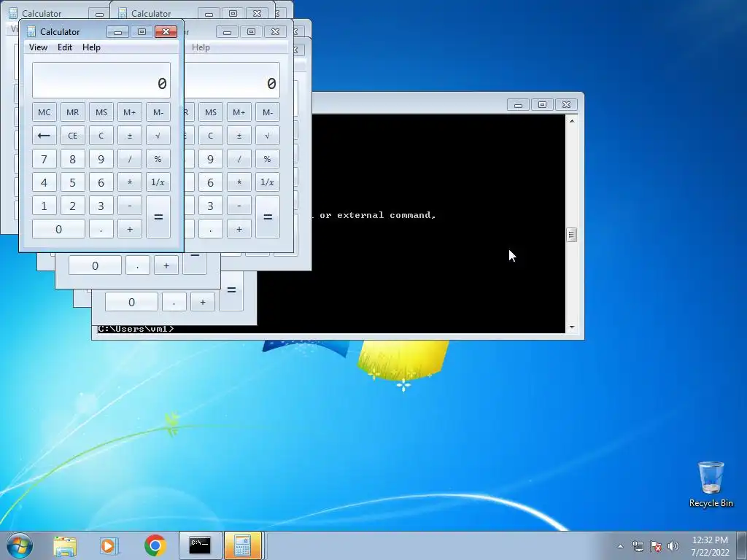
Task: Click backspace arrow in front Calculator
Action: coord(44,136)
